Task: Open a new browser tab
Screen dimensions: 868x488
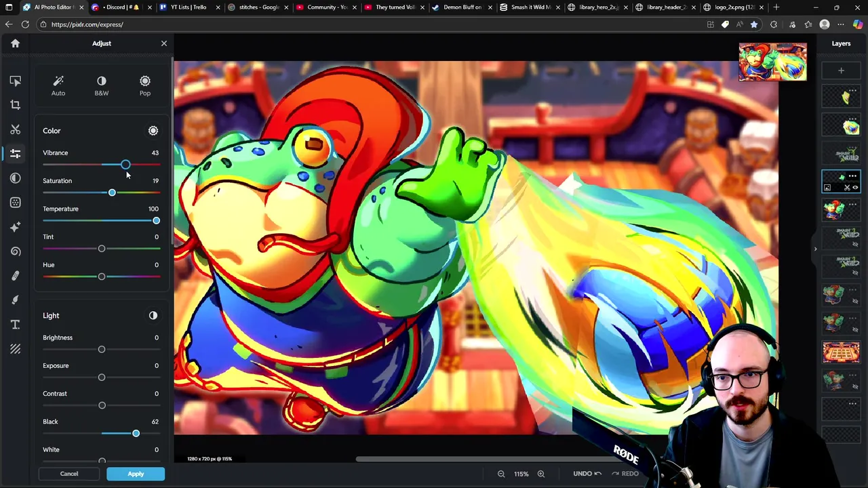Action: [776, 7]
